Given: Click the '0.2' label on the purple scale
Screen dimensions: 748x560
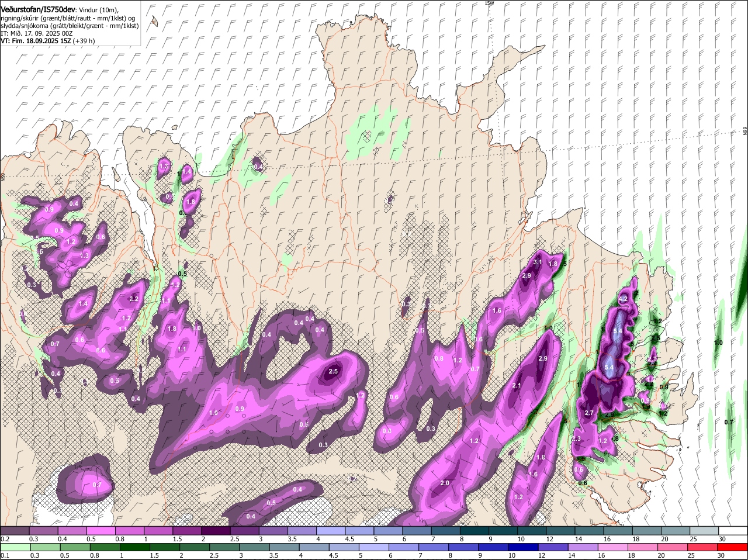Looking at the screenshot, I should (5, 539).
